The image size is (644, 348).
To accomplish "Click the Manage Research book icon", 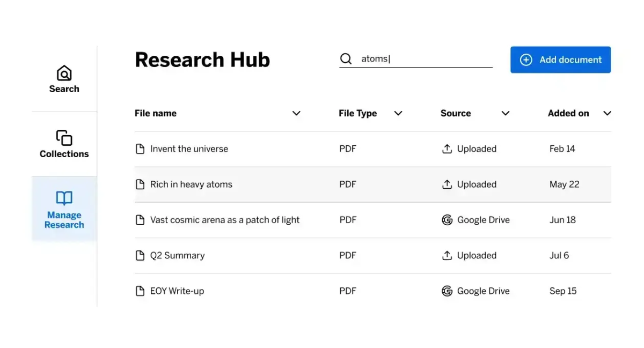I will point(64,198).
